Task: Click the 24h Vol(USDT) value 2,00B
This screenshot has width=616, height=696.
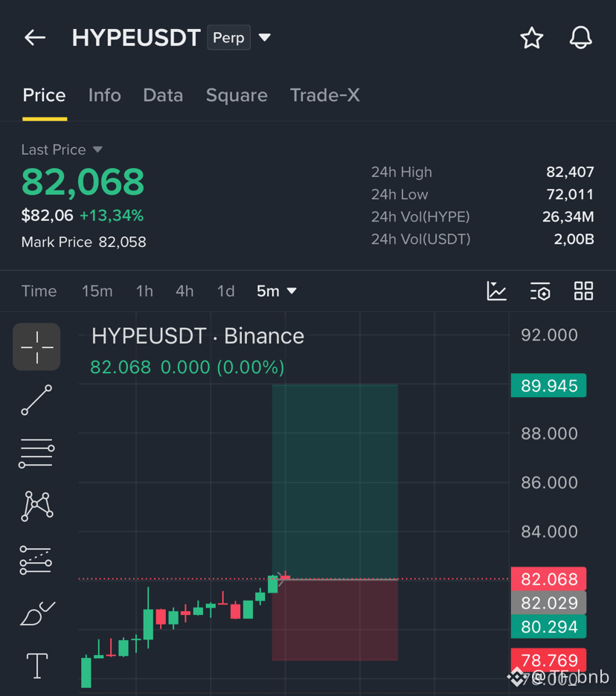Action: tap(574, 239)
